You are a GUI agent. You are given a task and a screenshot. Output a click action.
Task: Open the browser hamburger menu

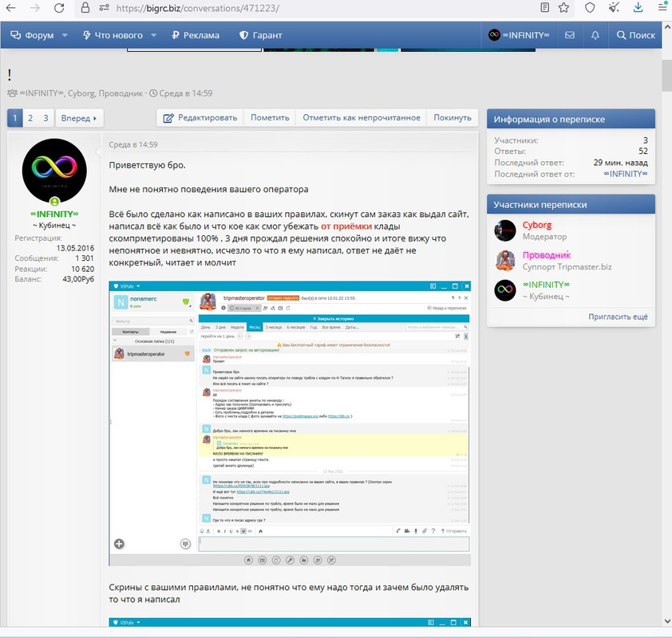[x=662, y=7]
